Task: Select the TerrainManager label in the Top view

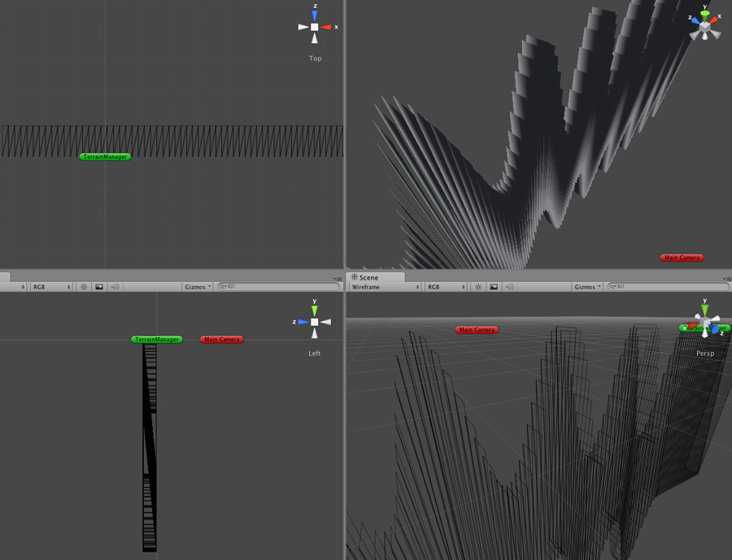Action: pyautogui.click(x=104, y=156)
